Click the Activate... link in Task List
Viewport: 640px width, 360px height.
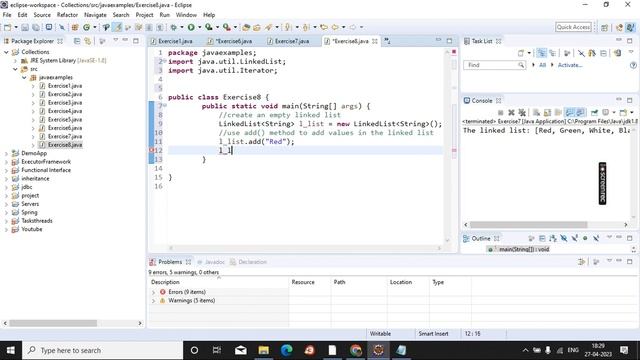(570, 65)
